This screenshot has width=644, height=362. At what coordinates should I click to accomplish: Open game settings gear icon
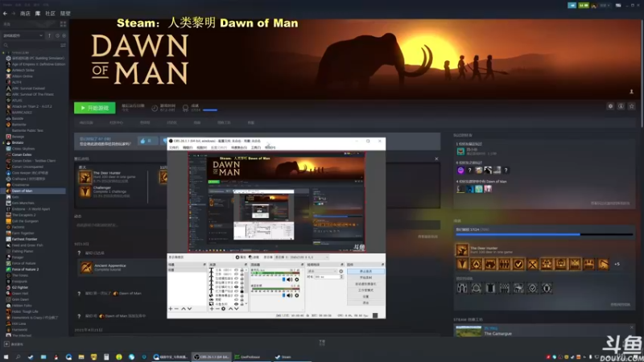point(610,106)
